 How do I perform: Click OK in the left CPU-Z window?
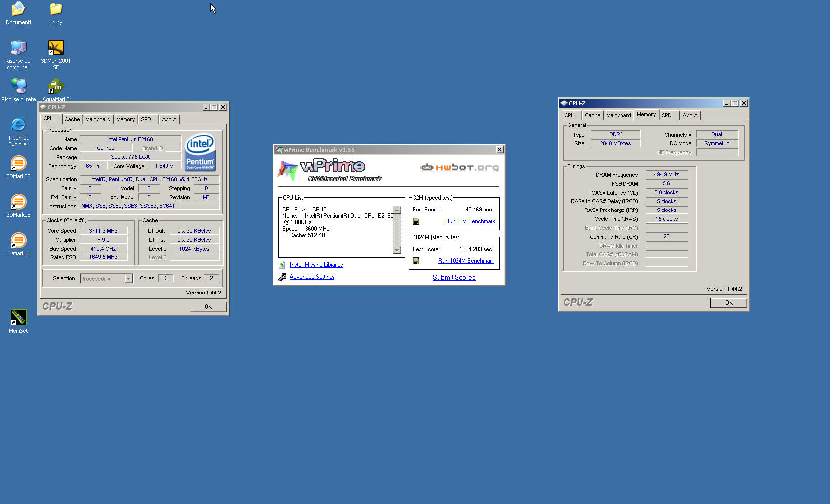[x=208, y=307]
